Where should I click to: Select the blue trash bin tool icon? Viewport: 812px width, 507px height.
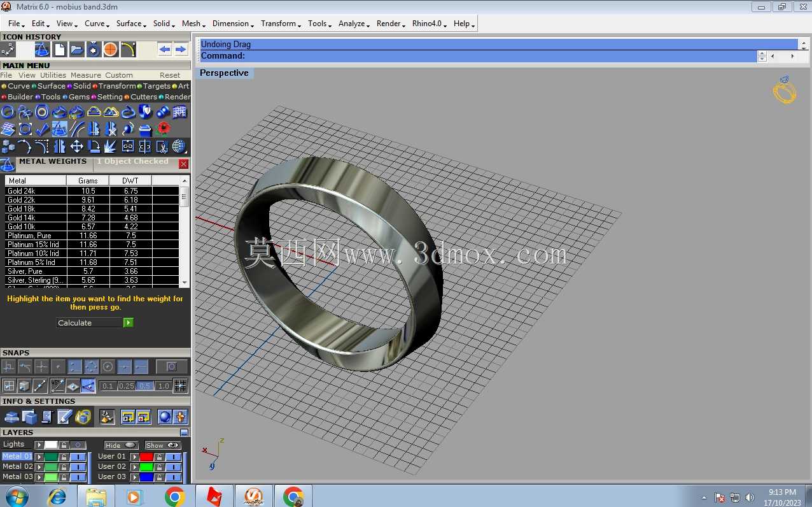(x=146, y=129)
